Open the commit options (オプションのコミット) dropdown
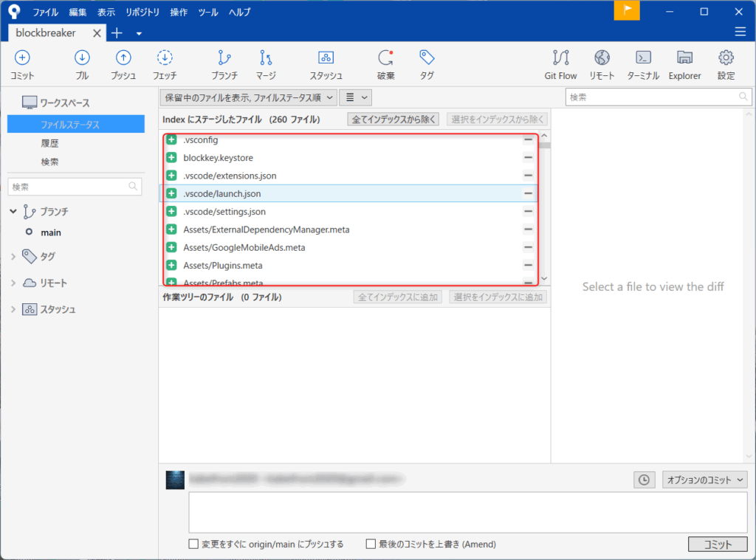 704,480
